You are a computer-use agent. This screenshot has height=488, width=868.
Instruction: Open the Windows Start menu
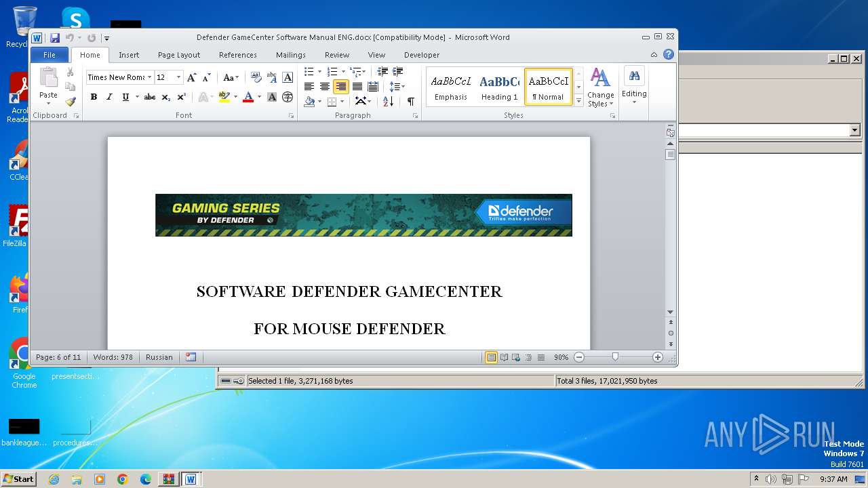click(x=18, y=479)
